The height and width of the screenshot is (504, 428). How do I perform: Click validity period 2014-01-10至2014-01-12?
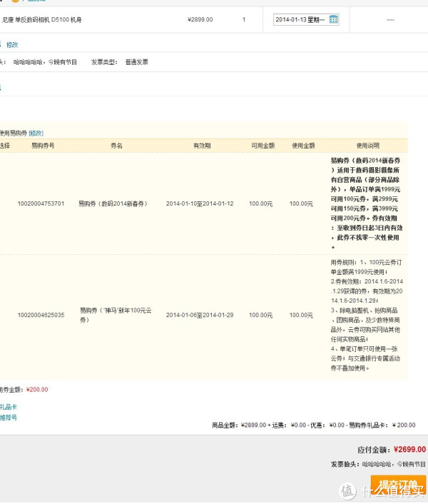pyautogui.click(x=200, y=203)
